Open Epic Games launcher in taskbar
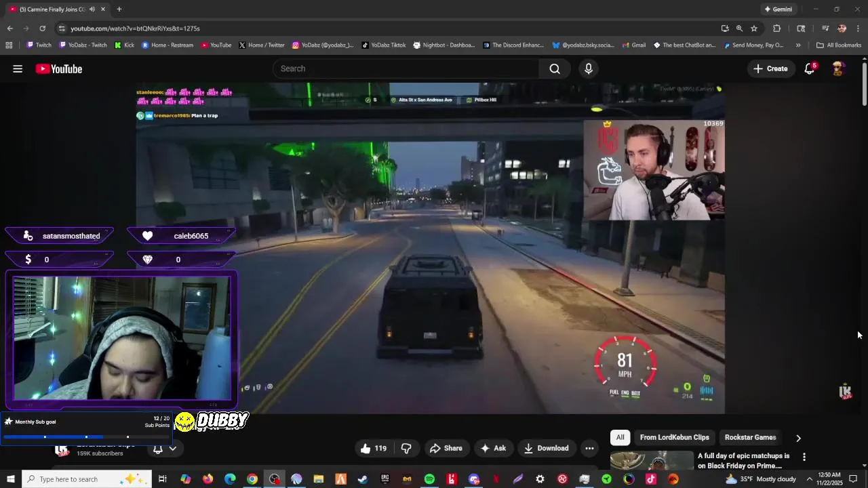868x488 pixels. [x=385, y=479]
